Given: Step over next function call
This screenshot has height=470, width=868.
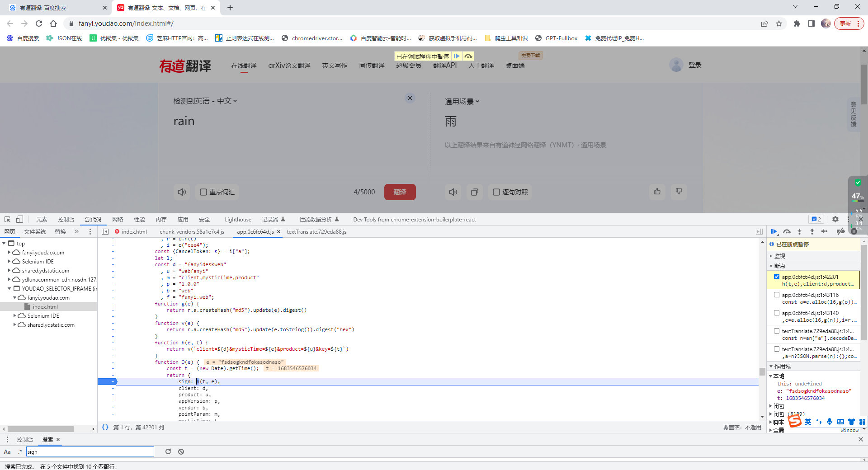Looking at the screenshot, I should [787, 232].
